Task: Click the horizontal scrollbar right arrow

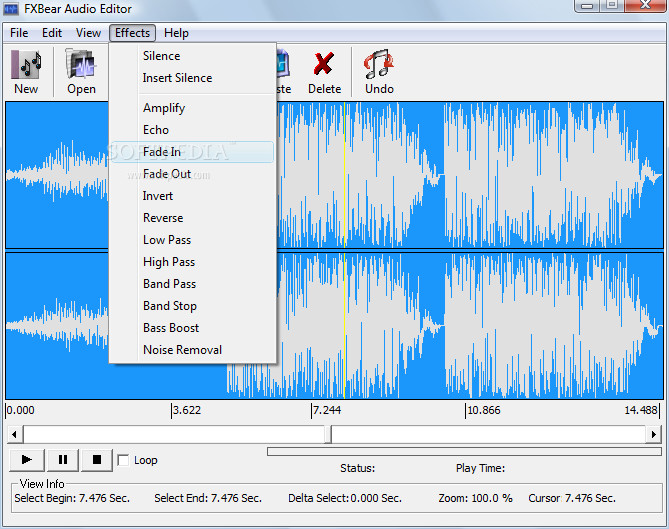Action: point(654,435)
